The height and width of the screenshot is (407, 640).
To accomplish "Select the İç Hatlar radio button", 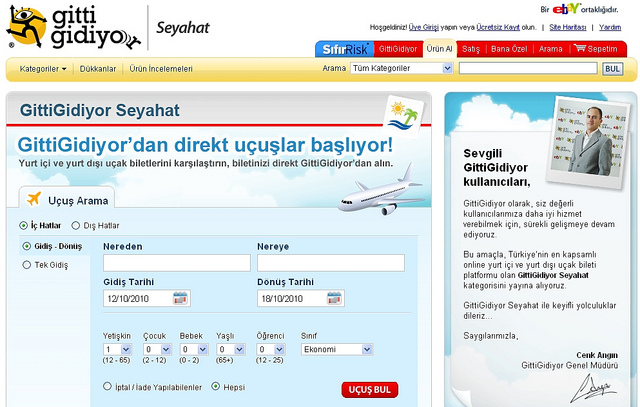I will 24,225.
